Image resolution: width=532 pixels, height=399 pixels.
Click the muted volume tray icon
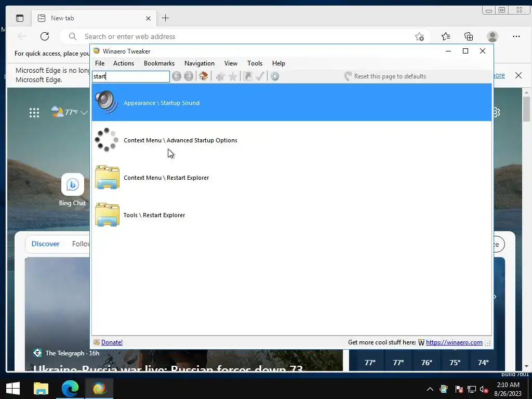pyautogui.click(x=484, y=389)
